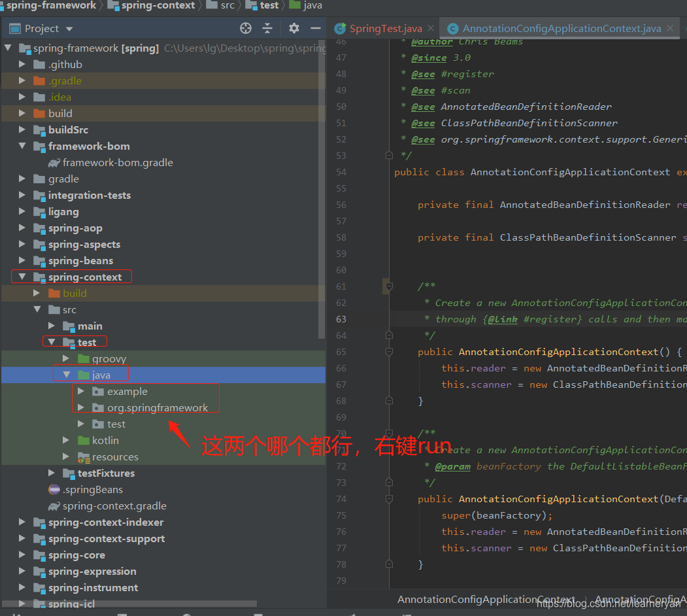This screenshot has height=616, width=687.
Task: Expand the .idea folder
Action: tap(22, 97)
